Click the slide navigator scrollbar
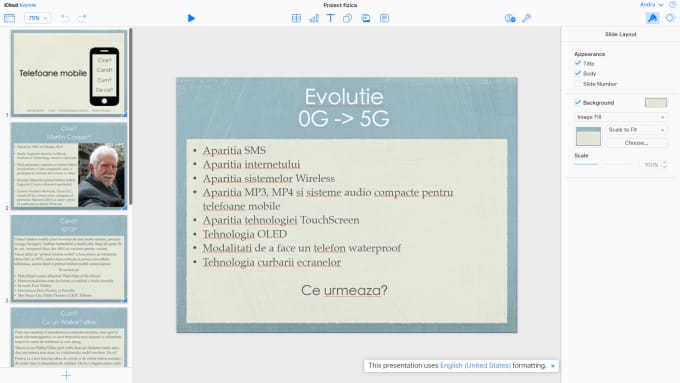The width and height of the screenshot is (680, 383). pyautogui.click(x=131, y=117)
